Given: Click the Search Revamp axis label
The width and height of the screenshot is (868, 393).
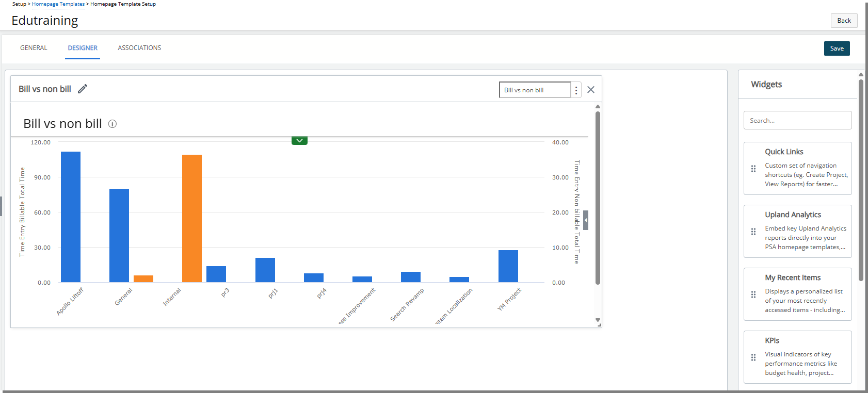Looking at the screenshot, I should [407, 305].
